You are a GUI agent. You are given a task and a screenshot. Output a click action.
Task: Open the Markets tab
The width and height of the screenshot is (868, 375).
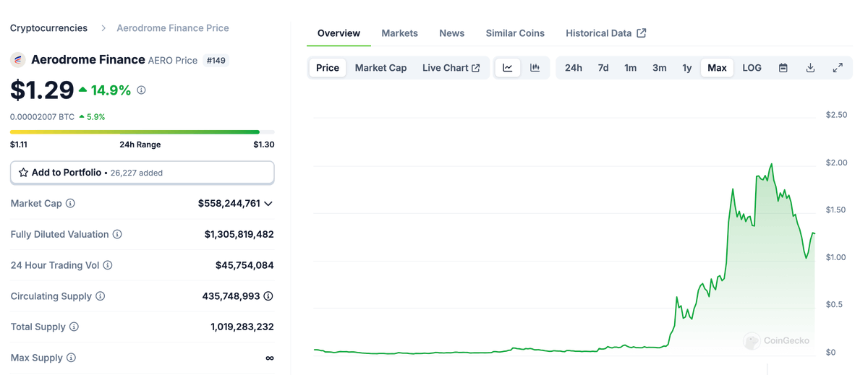tap(399, 33)
